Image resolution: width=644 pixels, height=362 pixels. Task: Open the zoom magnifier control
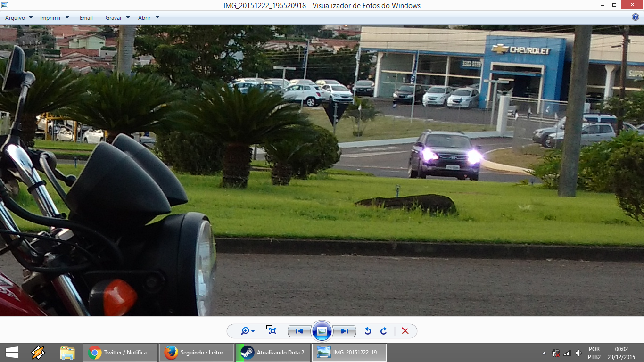point(248,331)
